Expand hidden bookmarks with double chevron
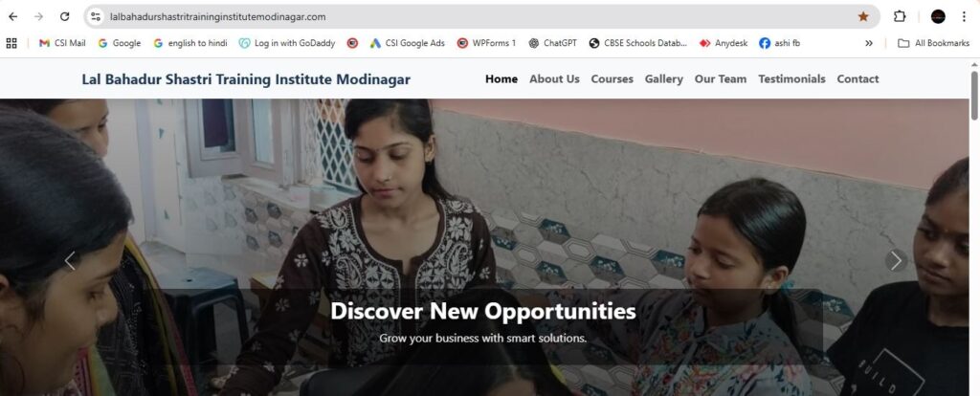Viewport: 980px width, 396px height. (x=869, y=43)
